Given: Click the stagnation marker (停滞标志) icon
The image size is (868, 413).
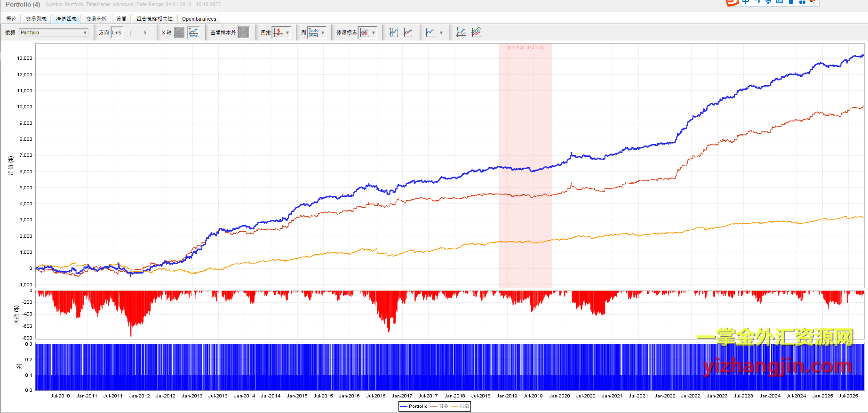Looking at the screenshot, I should (364, 32).
